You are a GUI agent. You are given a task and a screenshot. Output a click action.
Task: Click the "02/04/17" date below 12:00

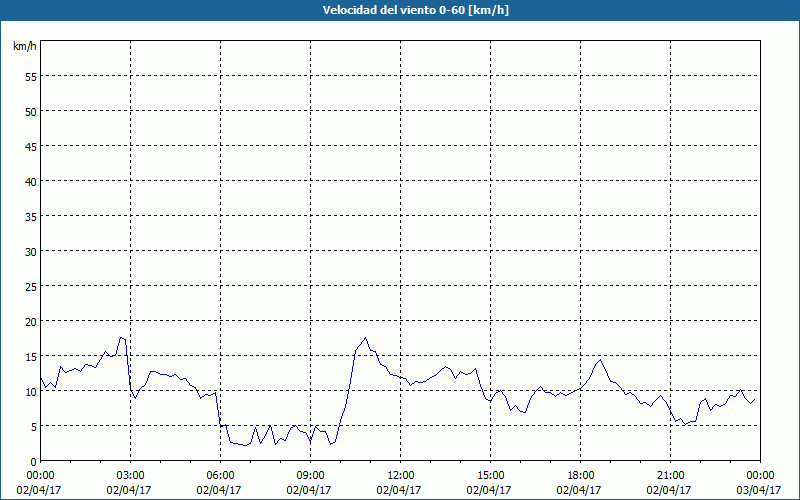click(x=399, y=490)
